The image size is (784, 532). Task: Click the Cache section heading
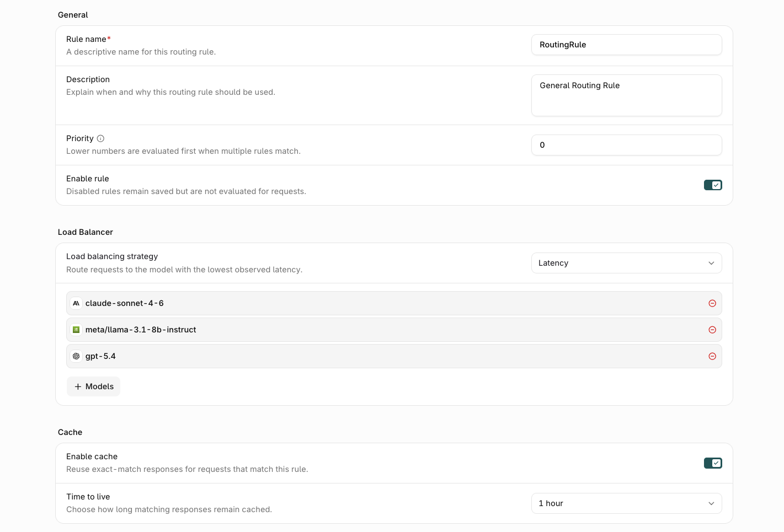coord(70,432)
